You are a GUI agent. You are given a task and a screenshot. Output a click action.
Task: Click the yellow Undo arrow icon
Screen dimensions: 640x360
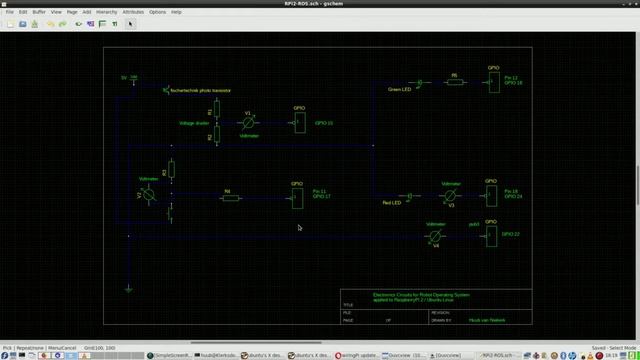pyautogui.click(x=50, y=24)
